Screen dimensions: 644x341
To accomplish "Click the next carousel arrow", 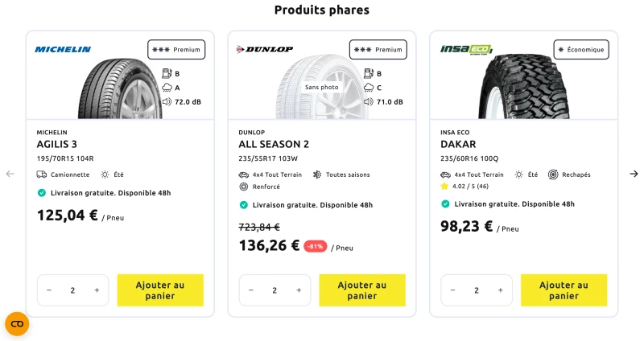I will [634, 174].
